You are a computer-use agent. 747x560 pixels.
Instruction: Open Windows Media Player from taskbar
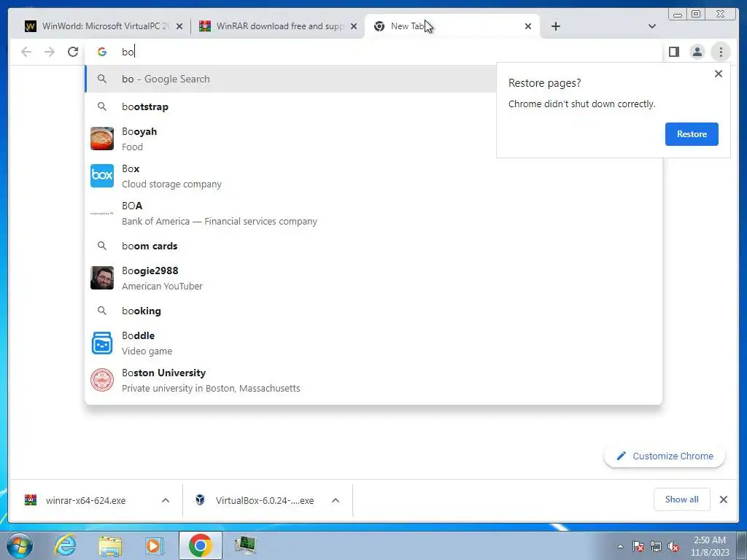[155, 545]
